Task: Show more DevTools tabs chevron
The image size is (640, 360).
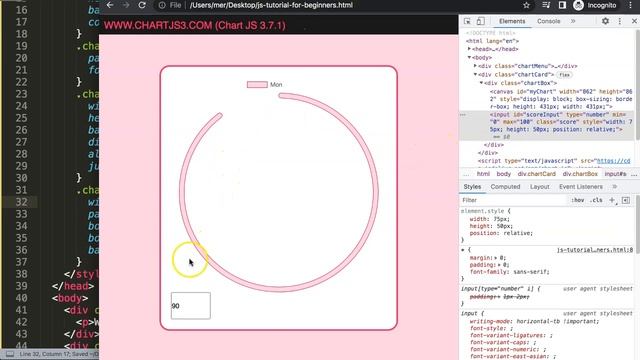Action: click(x=573, y=21)
